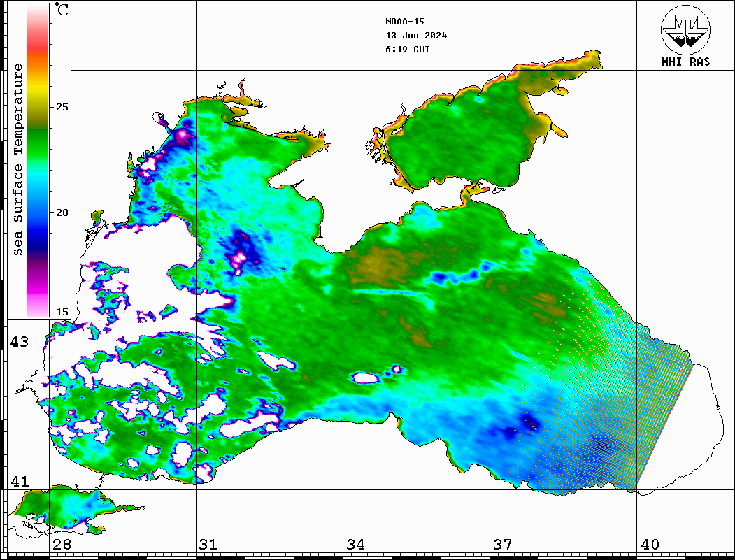Click the "Sea Surface Temperature" vertical label
The width and height of the screenshot is (735, 560).
tap(18, 159)
